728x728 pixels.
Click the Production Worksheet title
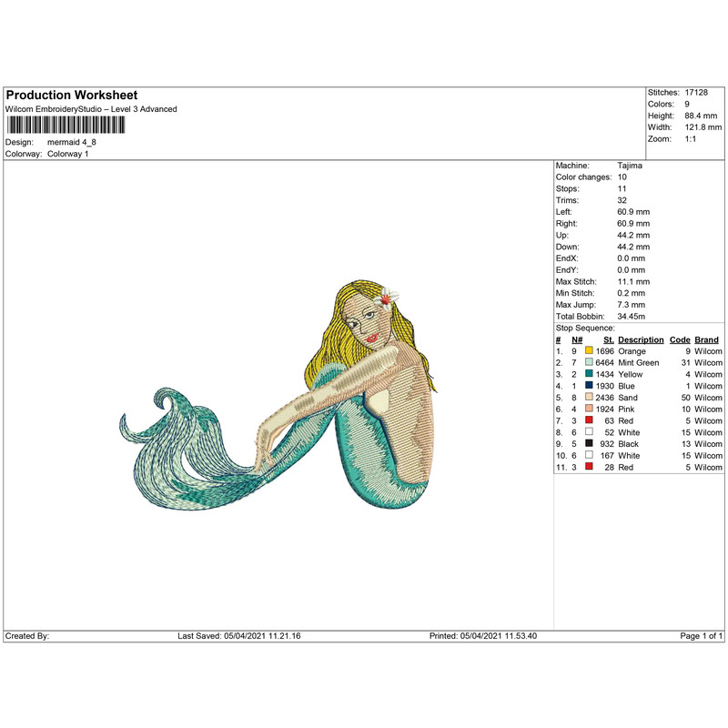click(x=72, y=94)
